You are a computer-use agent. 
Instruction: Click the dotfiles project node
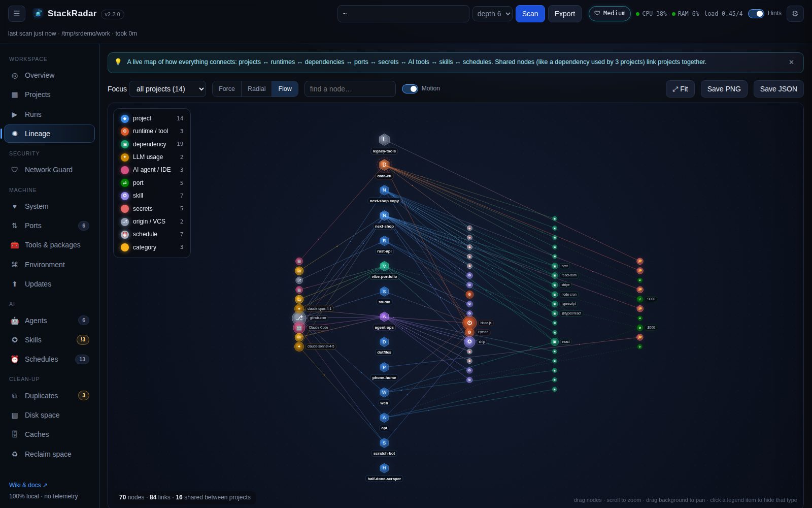point(384,342)
